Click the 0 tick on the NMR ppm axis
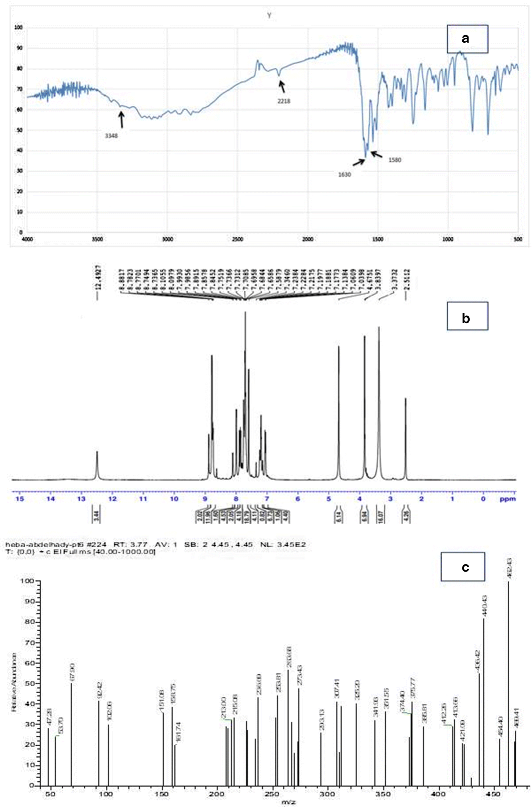The width and height of the screenshot is (532, 807). click(484, 499)
